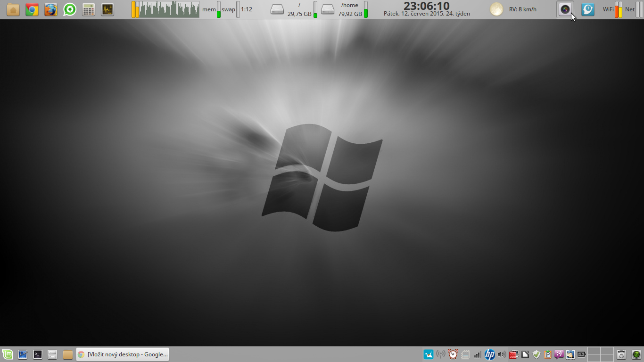Launch Google Chrome from top panel
Screen dimensions: 644x362
coord(32,9)
